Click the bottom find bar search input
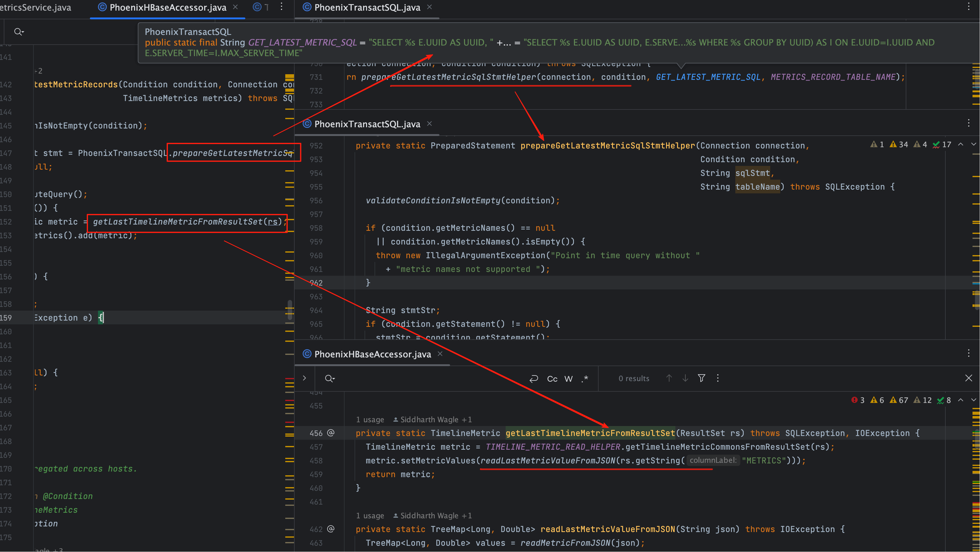This screenshot has height=552, width=980. [430, 379]
